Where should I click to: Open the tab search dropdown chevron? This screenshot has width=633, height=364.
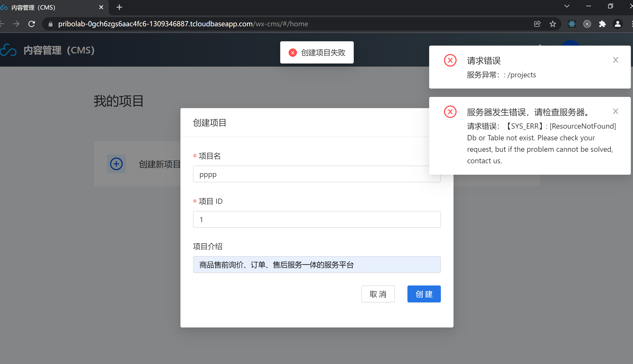(x=567, y=6)
